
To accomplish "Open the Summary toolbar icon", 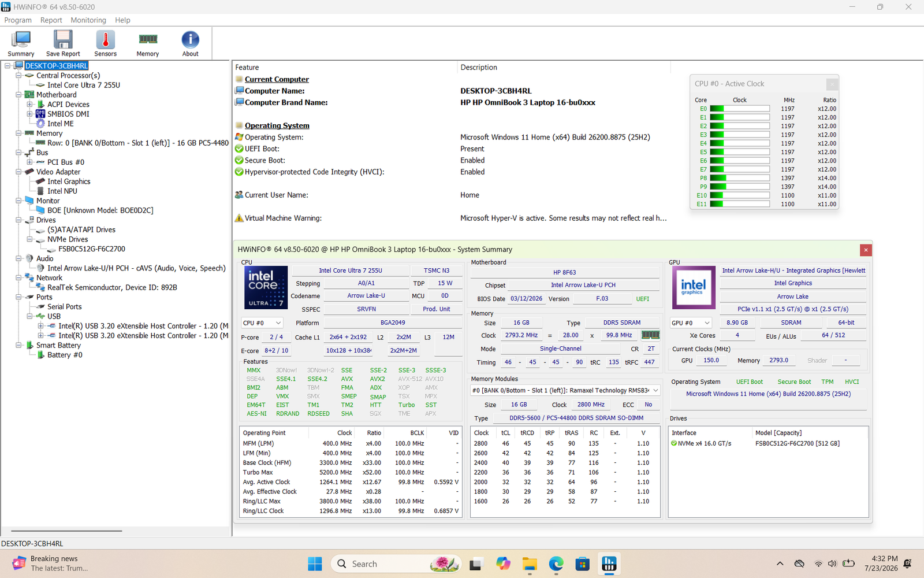I will pos(21,43).
